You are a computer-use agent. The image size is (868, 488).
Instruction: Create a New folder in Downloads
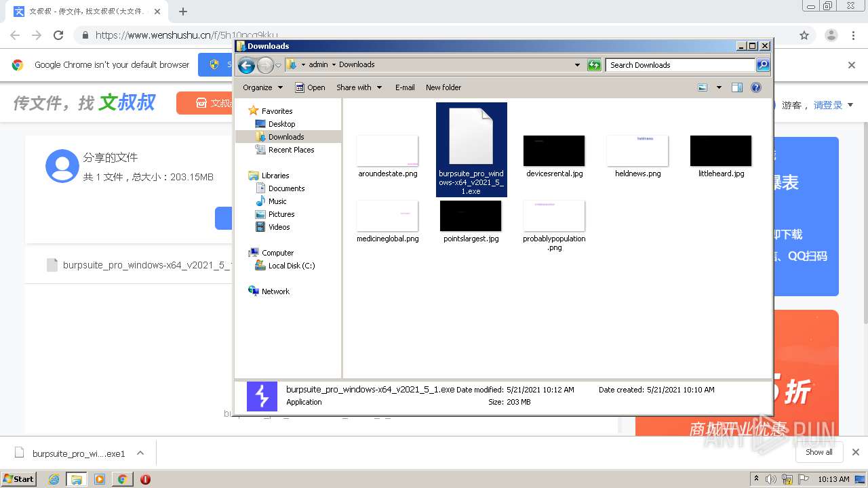pos(443,87)
